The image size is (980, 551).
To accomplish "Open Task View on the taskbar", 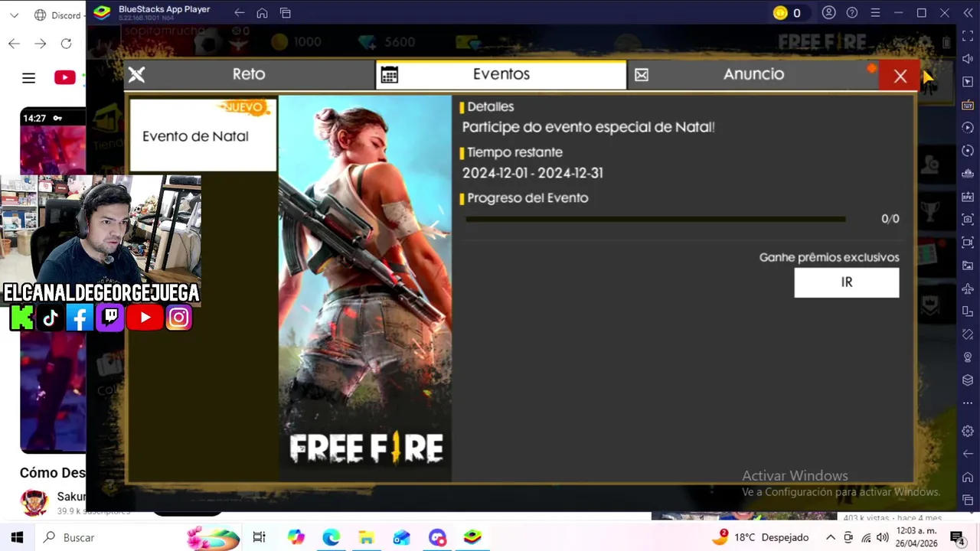I will coord(259,537).
